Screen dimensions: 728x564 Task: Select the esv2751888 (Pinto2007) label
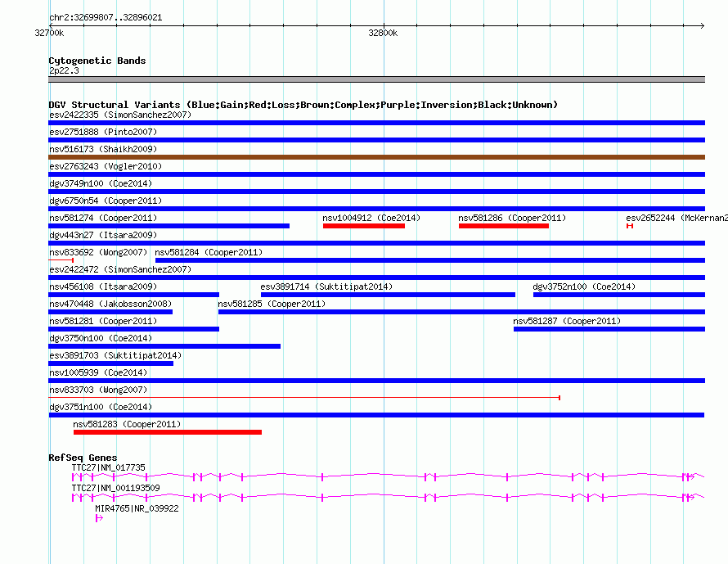103,132
